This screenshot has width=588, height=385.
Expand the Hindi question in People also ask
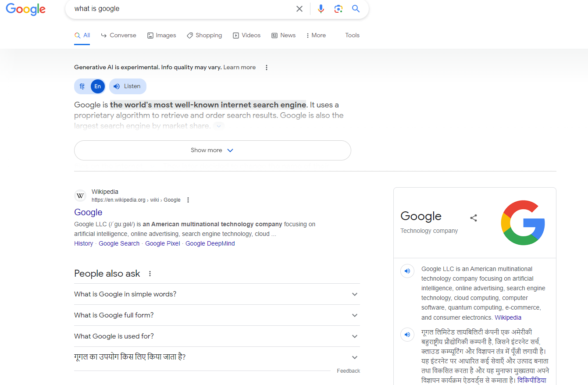217,357
